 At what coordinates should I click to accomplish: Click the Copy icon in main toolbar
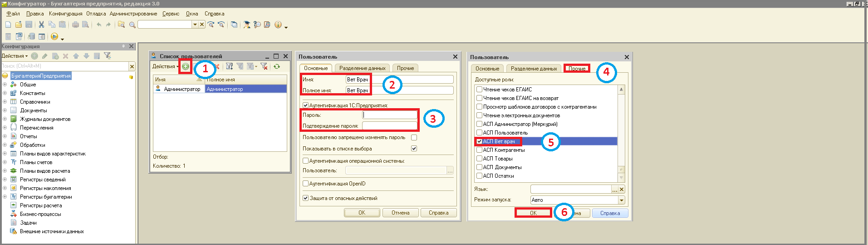pyautogui.click(x=52, y=25)
